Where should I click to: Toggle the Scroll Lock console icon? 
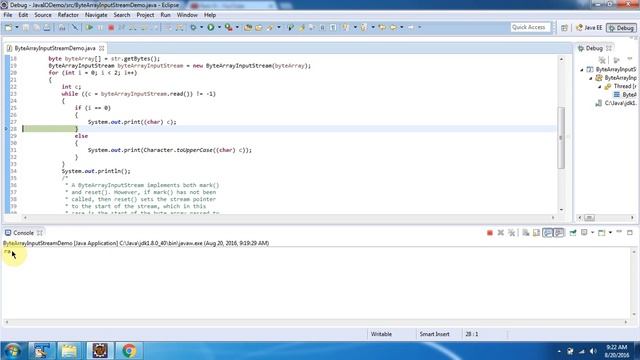[536, 233]
